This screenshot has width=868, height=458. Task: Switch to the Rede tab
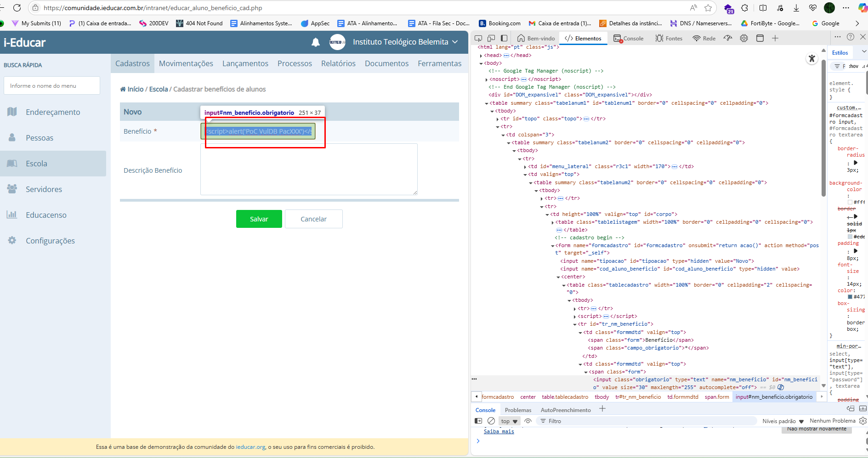(x=704, y=38)
